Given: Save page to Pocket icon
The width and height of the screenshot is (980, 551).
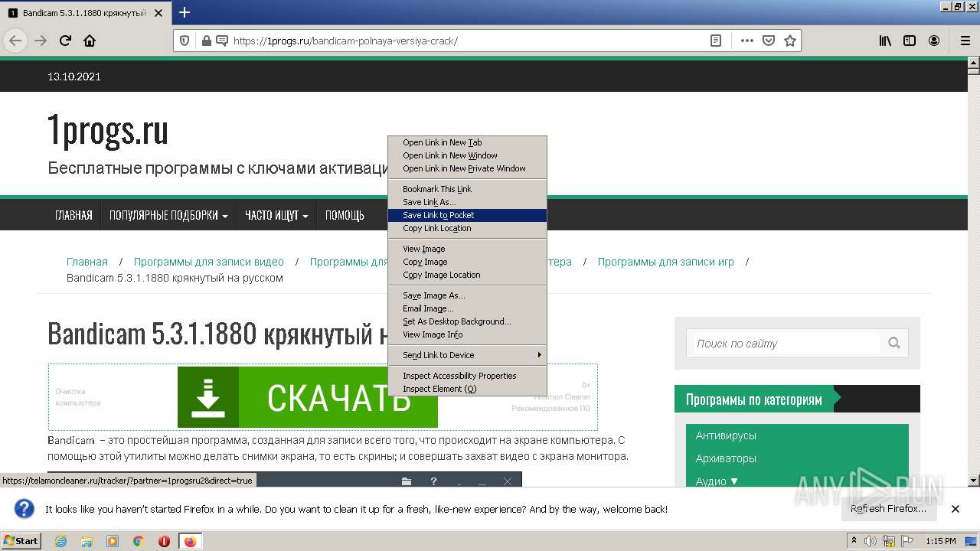Looking at the screenshot, I should click(769, 41).
